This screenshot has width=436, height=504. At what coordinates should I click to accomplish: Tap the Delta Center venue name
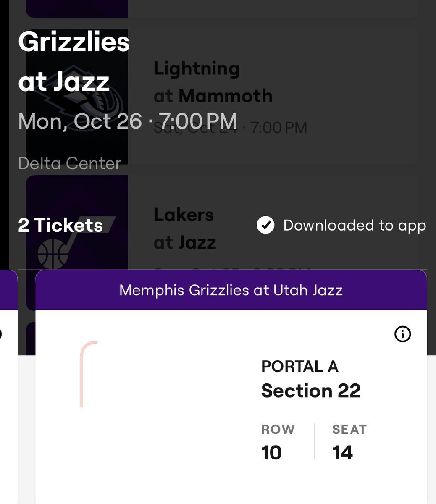(x=70, y=163)
